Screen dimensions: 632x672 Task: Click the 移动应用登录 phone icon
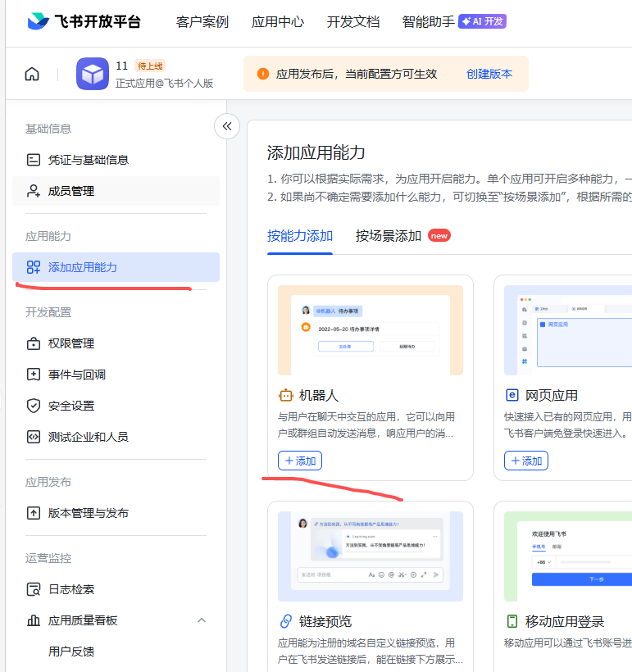pos(512,621)
